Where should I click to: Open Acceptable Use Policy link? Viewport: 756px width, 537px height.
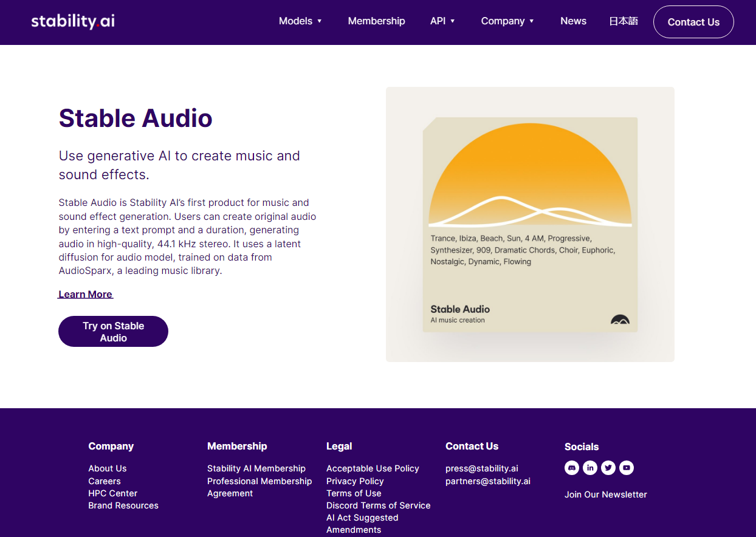373,468
